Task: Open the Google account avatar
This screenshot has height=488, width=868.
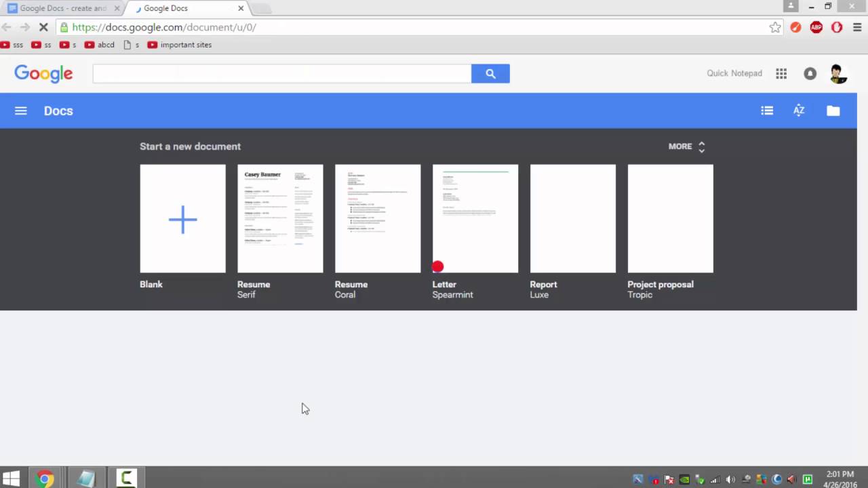Action: (838, 73)
